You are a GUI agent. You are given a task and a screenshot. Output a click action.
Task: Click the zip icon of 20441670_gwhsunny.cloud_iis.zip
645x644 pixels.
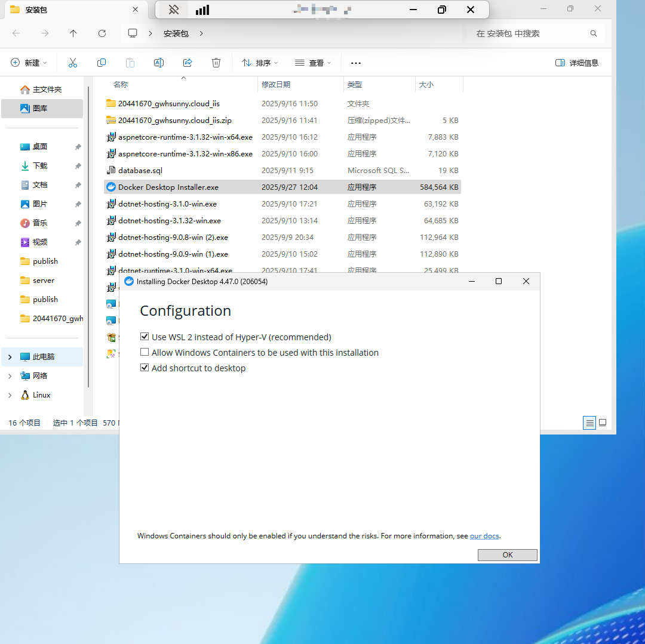click(111, 120)
